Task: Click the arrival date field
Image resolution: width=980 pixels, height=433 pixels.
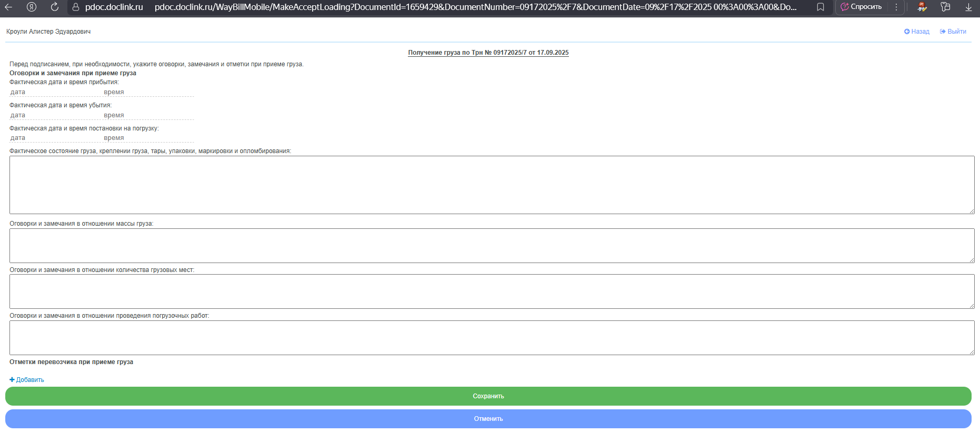Action: tap(55, 92)
